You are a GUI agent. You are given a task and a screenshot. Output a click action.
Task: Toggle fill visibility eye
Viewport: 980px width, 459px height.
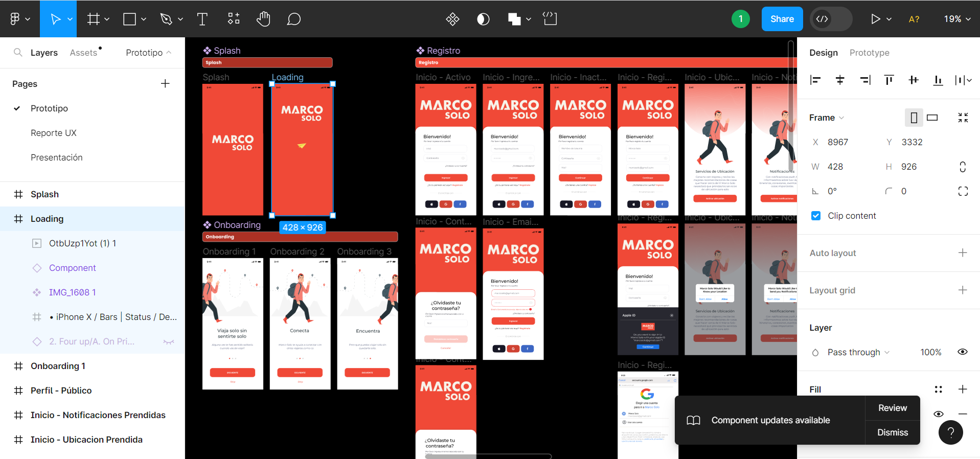tap(939, 414)
